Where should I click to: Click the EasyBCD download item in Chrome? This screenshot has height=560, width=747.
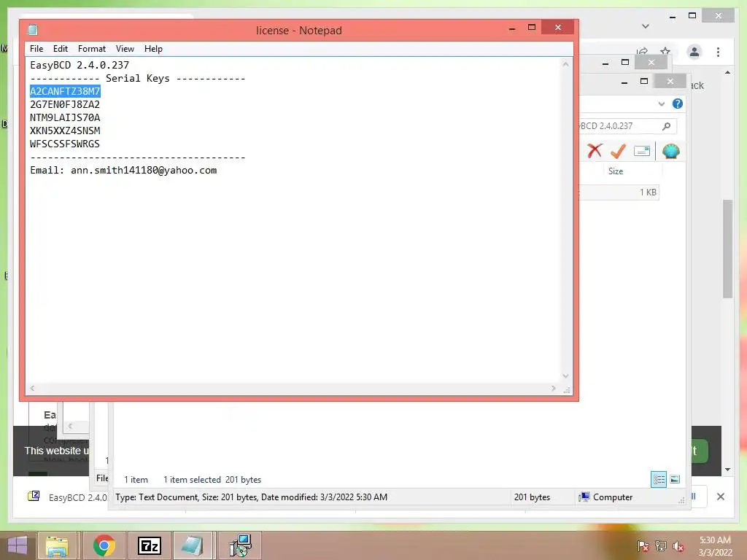68,497
